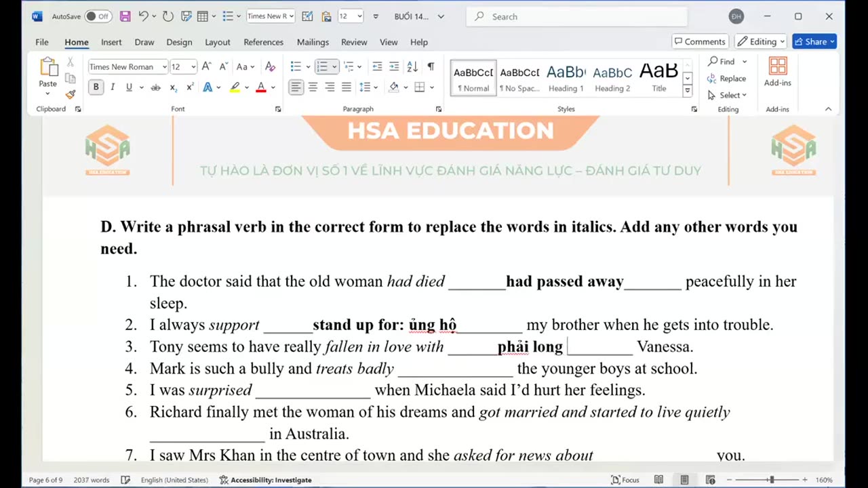This screenshot has height=488, width=868.
Task: Open the Layout tab
Action: click(218, 42)
